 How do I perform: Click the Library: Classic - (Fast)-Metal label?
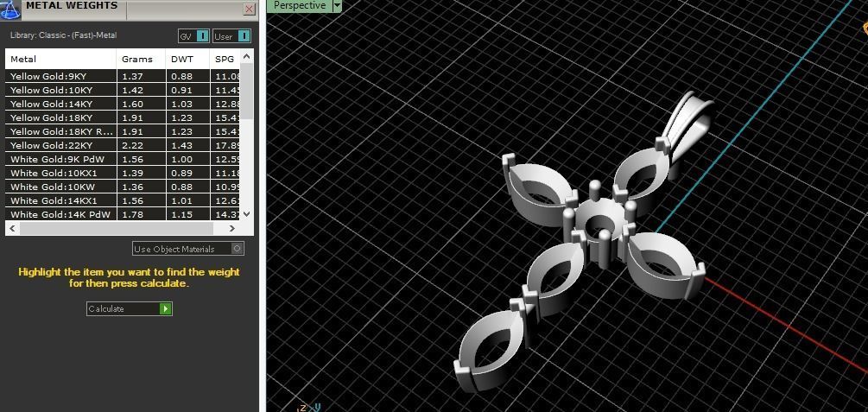pos(64,35)
